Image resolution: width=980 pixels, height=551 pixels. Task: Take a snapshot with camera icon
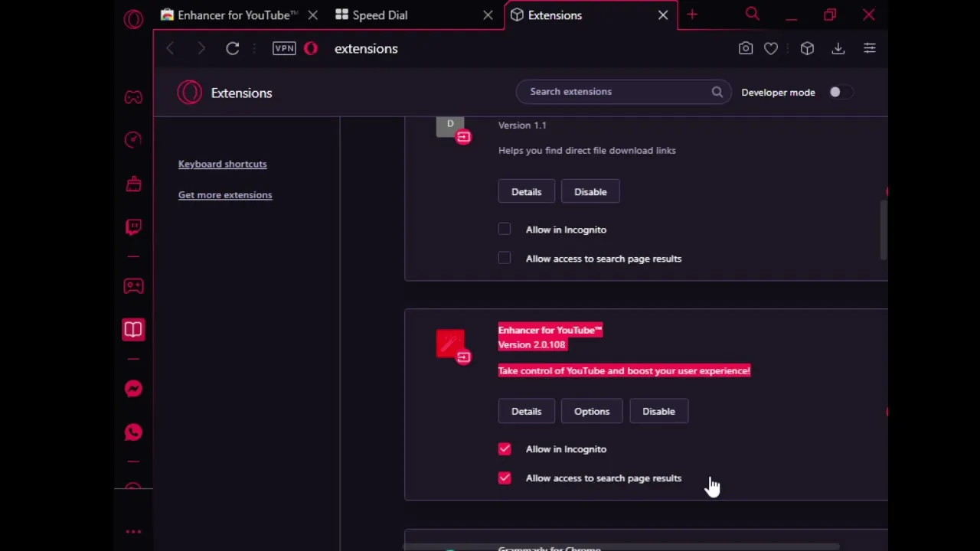(746, 48)
